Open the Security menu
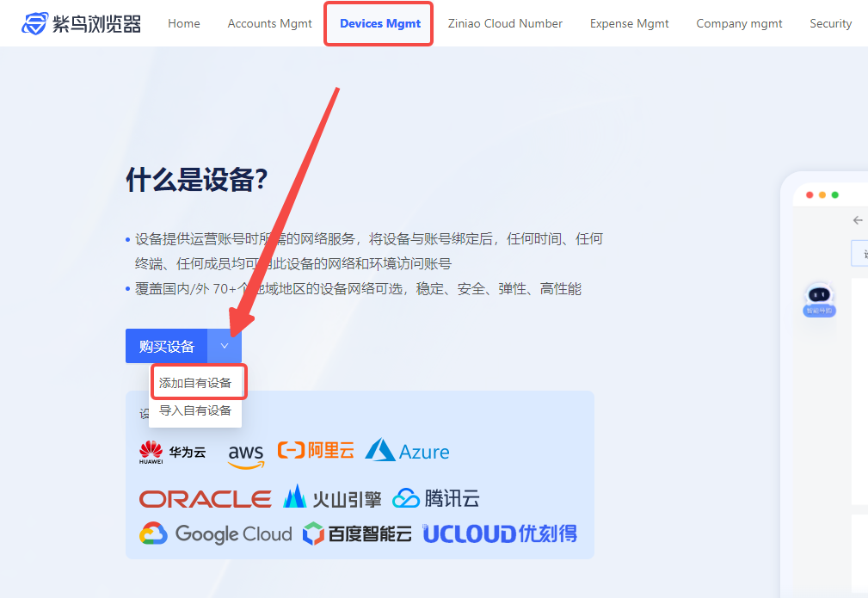This screenshot has width=868, height=598. coord(830,23)
